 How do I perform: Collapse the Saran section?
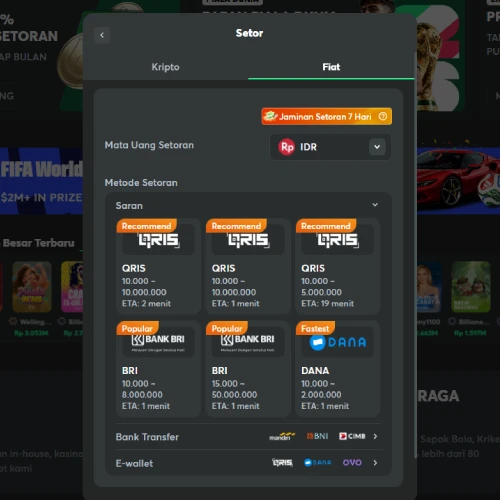(375, 205)
